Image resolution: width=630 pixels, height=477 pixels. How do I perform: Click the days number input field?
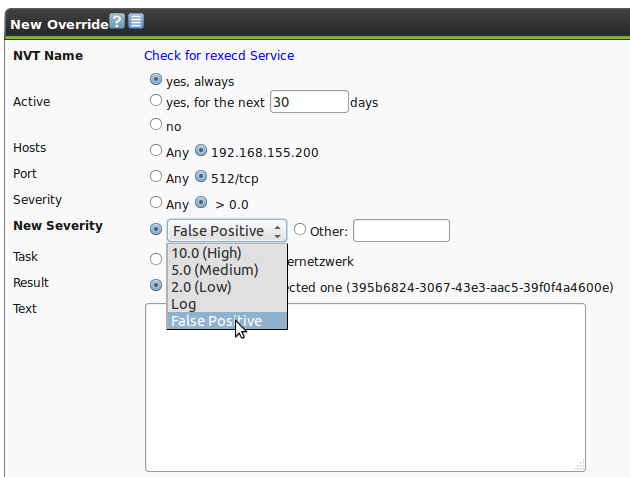click(x=308, y=102)
